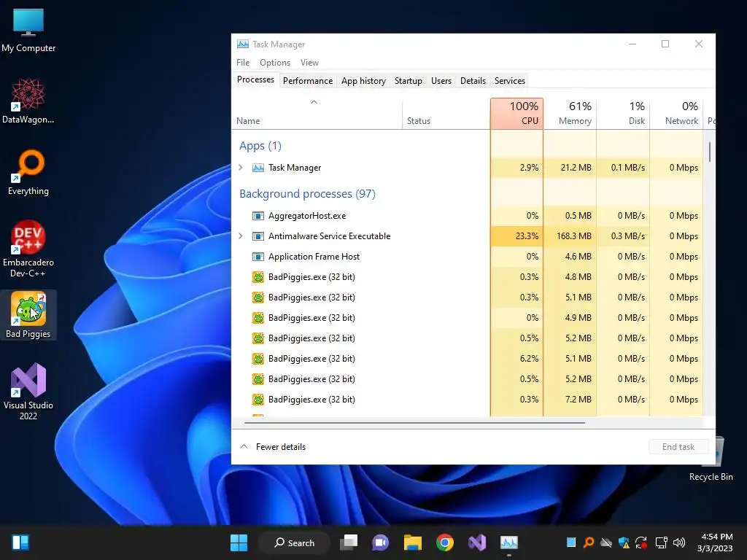This screenshot has height=560, width=747.
Task: Switch to the Users tab
Action: 441,81
